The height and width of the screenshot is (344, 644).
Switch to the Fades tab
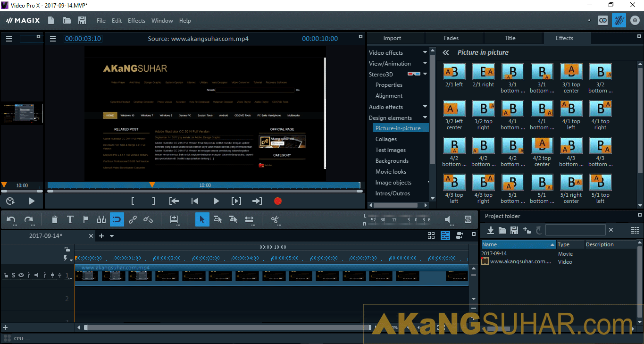[451, 38]
